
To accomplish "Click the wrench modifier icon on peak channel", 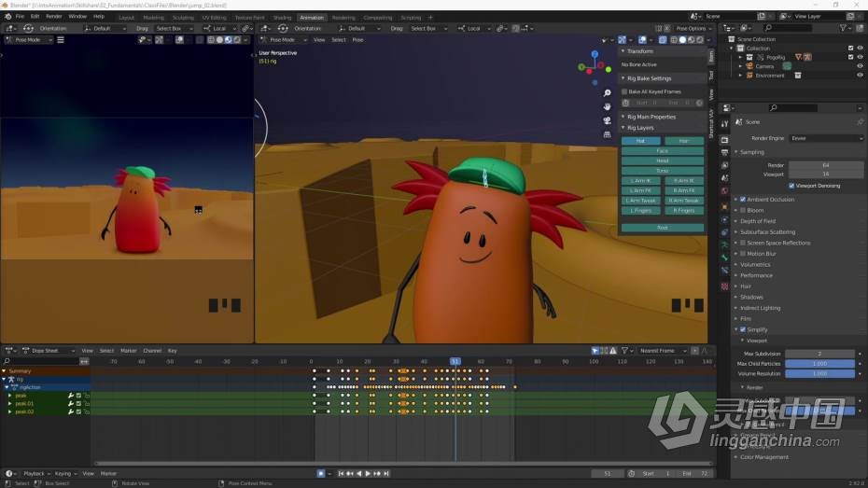I will pos(71,396).
